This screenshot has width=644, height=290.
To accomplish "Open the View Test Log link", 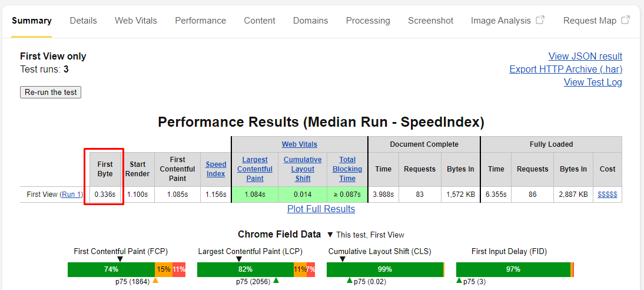I will (592, 82).
